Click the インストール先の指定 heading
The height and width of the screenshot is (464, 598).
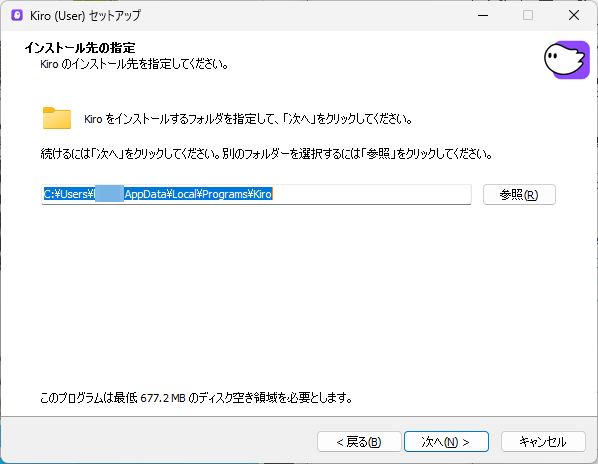(80, 48)
